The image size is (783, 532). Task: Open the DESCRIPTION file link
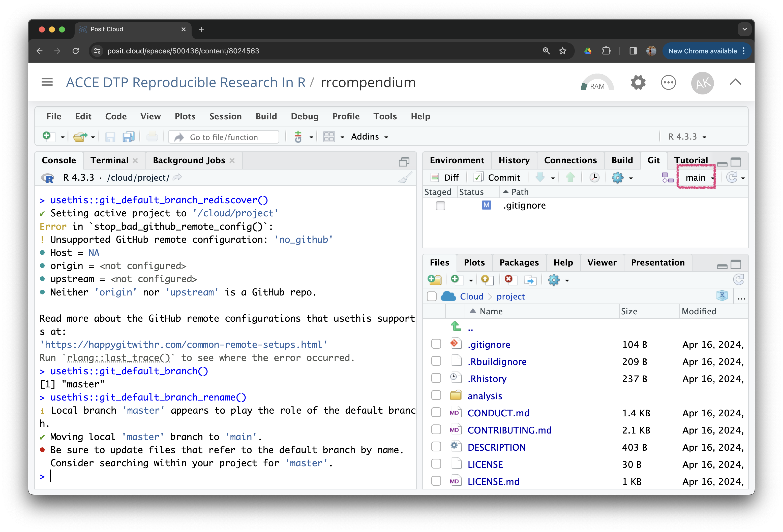pyautogui.click(x=496, y=447)
